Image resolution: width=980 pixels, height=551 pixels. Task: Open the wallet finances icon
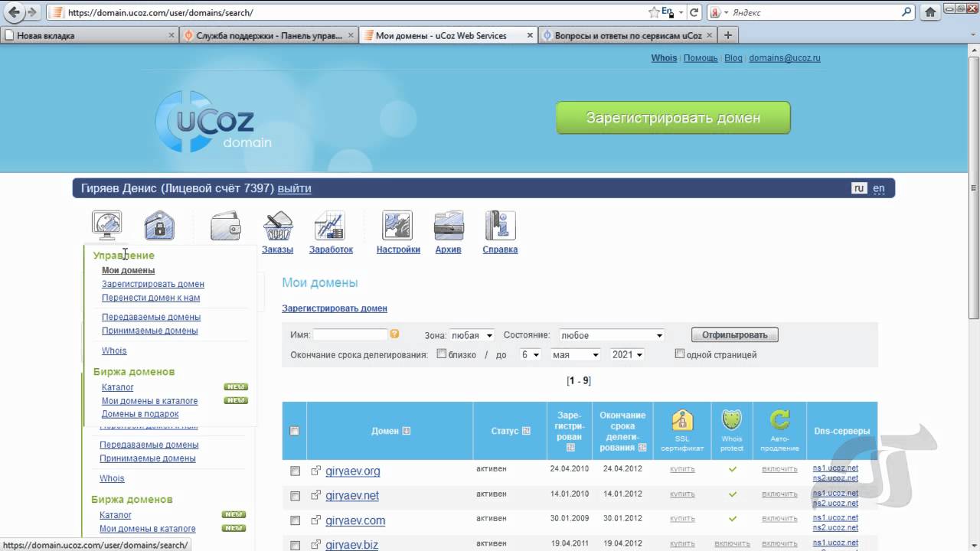(226, 226)
